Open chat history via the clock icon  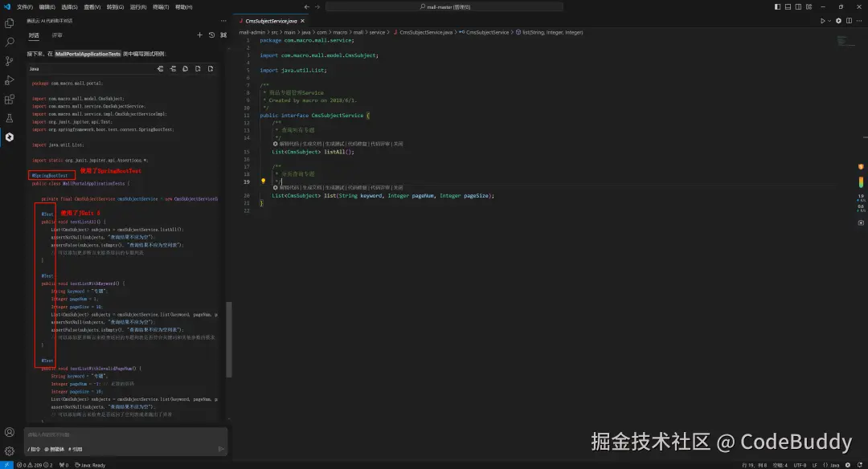click(211, 35)
